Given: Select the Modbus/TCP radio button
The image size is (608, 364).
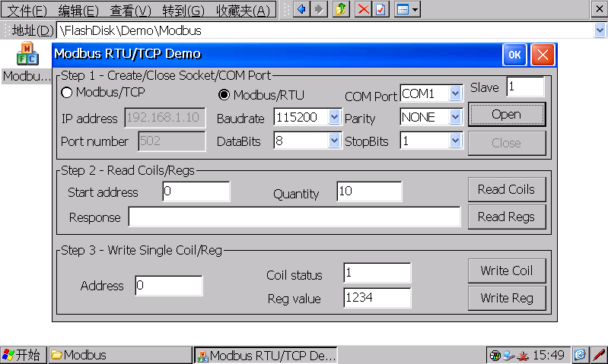Looking at the screenshot, I should click(x=66, y=93).
